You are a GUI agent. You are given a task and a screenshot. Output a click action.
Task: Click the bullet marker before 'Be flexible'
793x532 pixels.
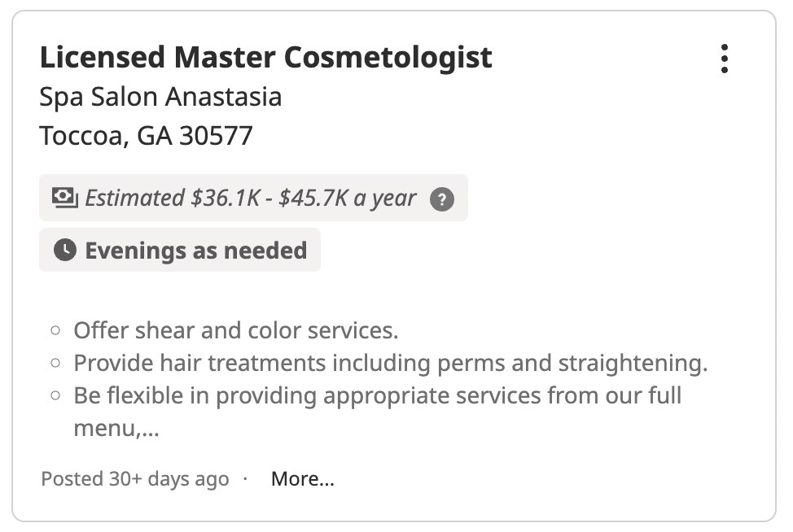(55, 396)
